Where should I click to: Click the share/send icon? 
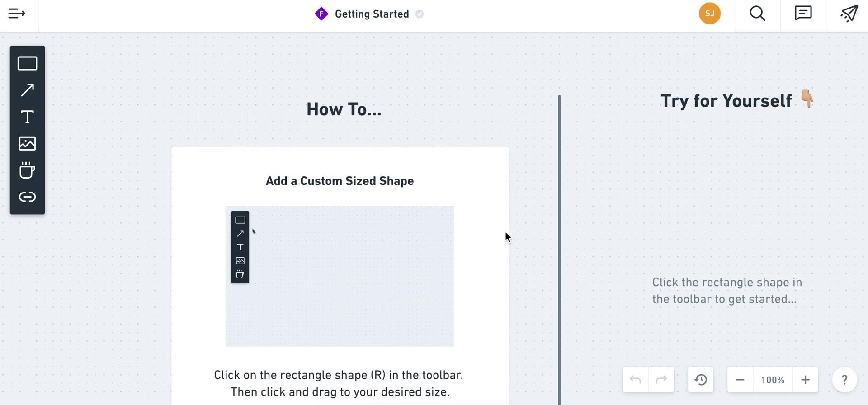(x=849, y=14)
